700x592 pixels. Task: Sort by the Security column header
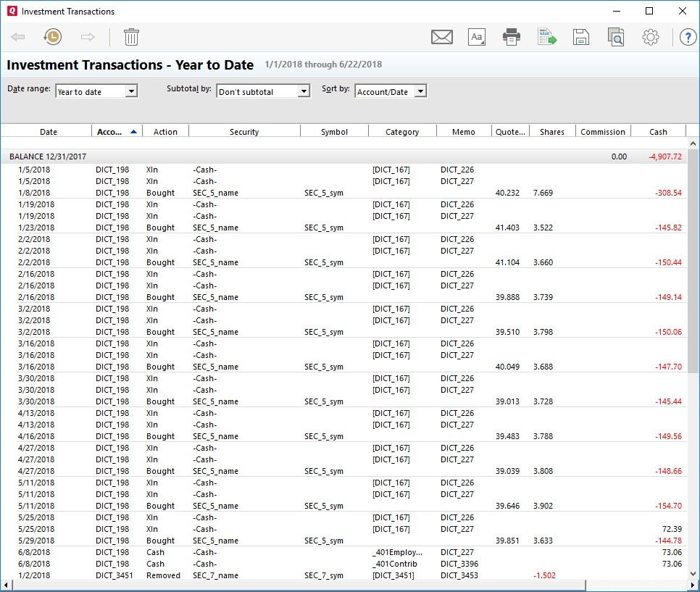[244, 132]
